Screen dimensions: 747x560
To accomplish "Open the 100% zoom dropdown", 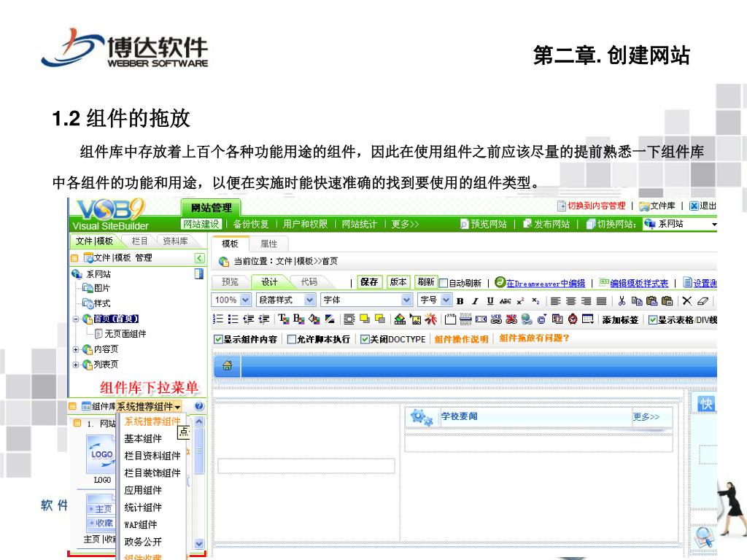I will pyautogui.click(x=231, y=300).
